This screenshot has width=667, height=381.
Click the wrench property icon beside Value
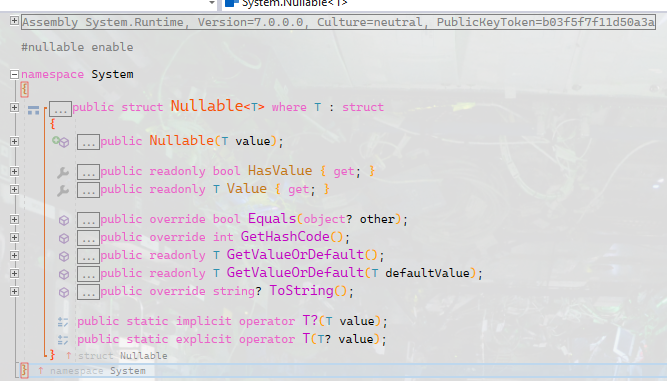[63, 190]
